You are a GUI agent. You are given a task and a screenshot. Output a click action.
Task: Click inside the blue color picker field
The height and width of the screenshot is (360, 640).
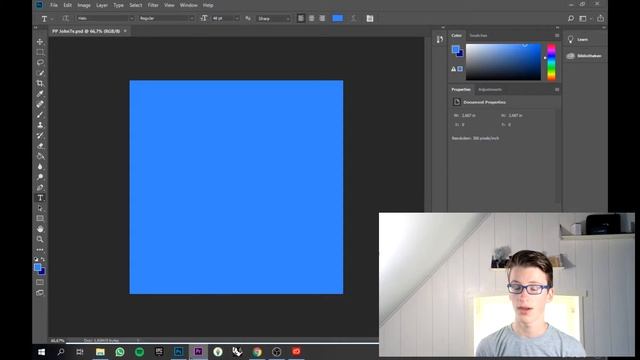coord(503,62)
